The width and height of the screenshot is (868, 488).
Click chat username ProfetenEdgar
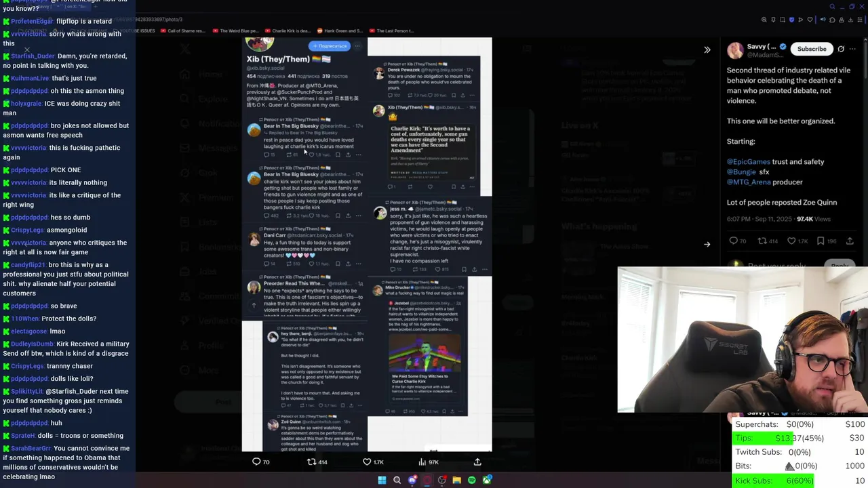[32, 21]
